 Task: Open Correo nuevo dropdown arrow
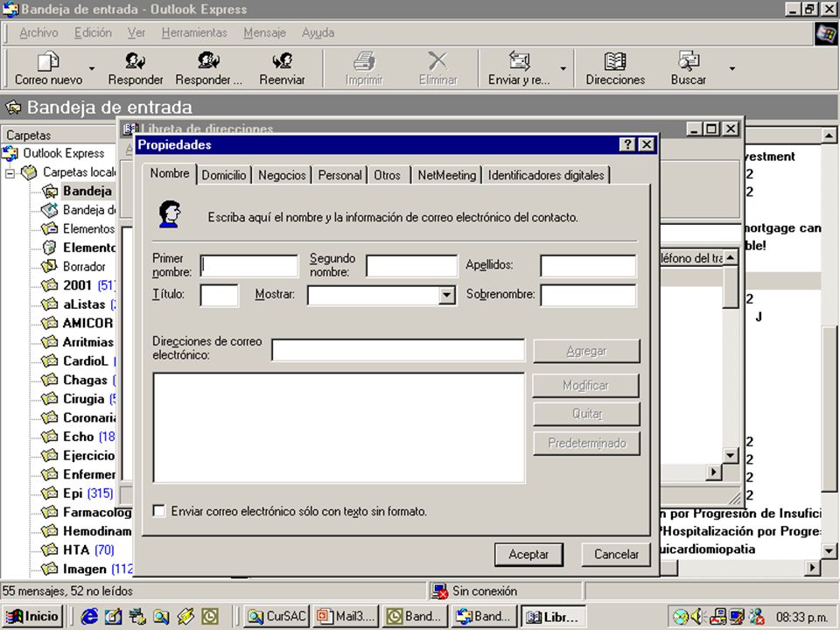pos(92,68)
